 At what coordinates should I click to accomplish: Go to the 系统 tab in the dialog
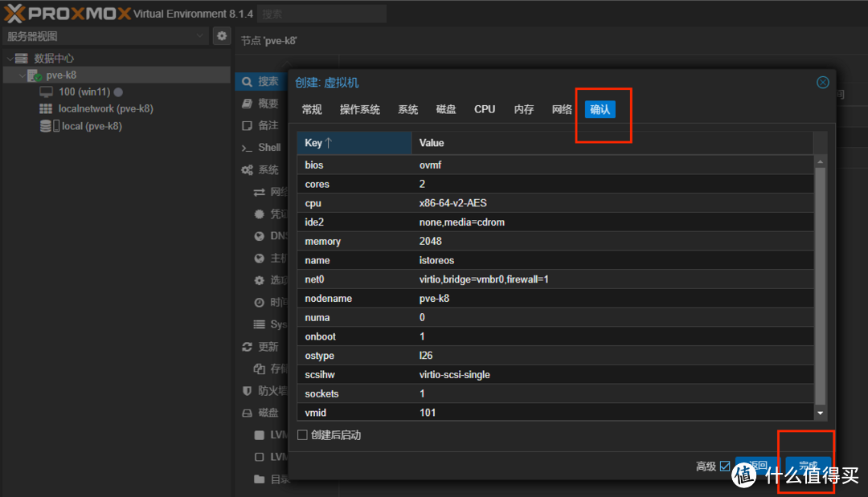click(x=408, y=109)
